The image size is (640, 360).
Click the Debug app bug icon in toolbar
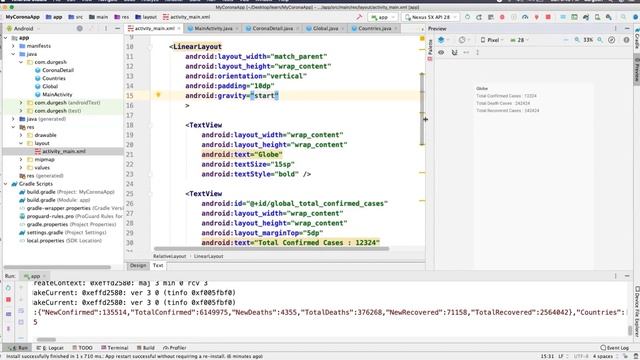click(502, 17)
